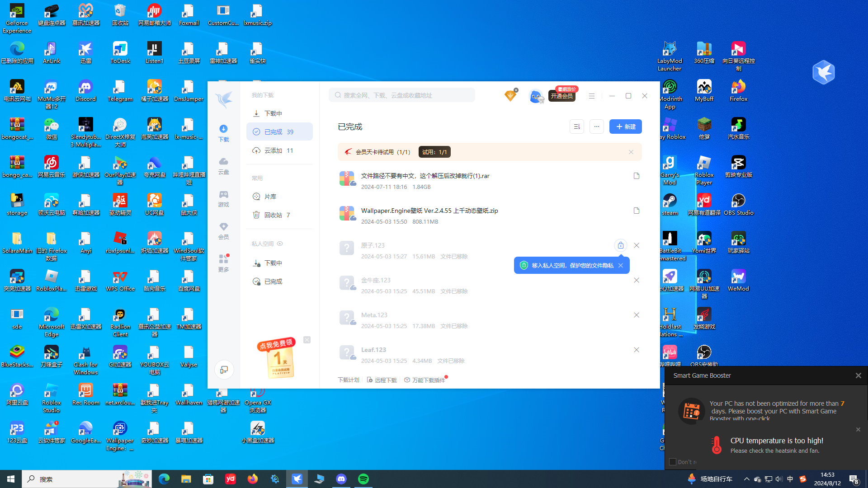Expand the system tray hidden icons chevron

tap(746, 479)
